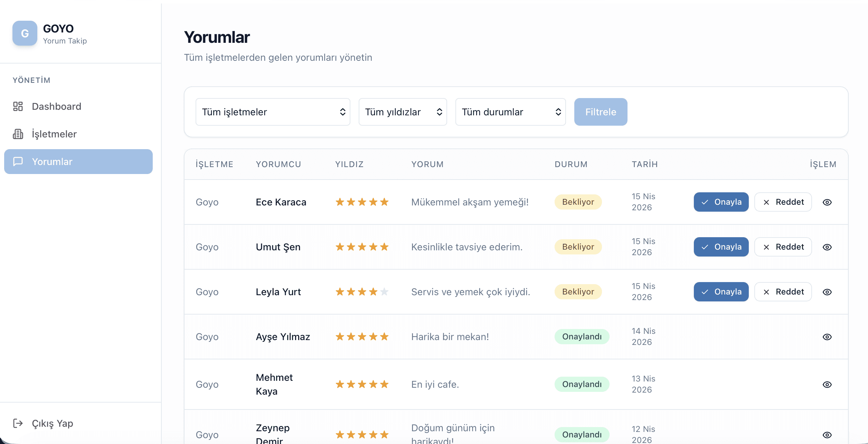Open the Tüm işletmeler dropdown

273,112
